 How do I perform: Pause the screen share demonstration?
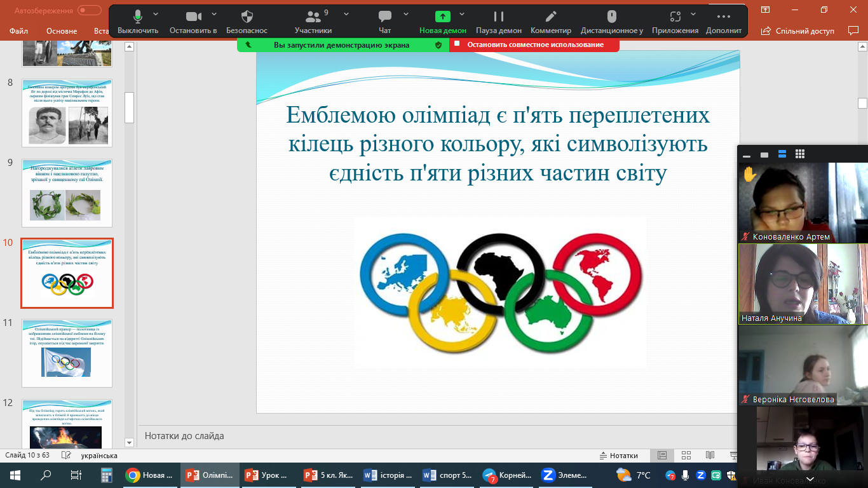(499, 22)
